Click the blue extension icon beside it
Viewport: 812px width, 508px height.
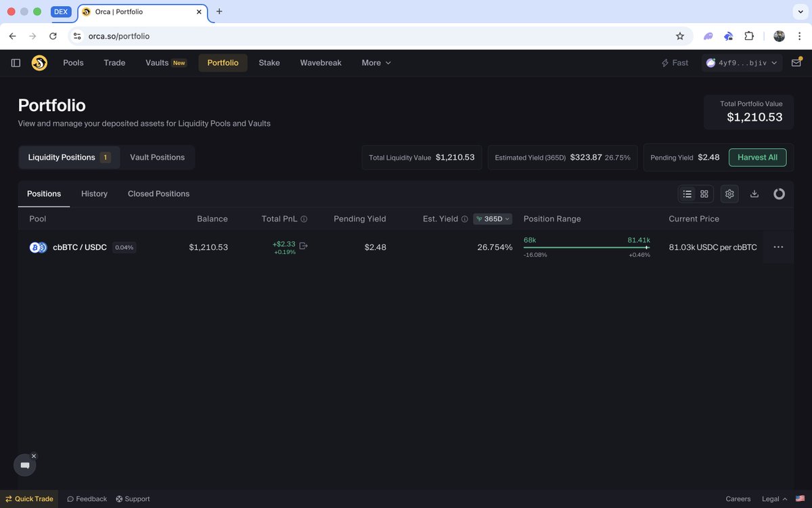click(728, 36)
